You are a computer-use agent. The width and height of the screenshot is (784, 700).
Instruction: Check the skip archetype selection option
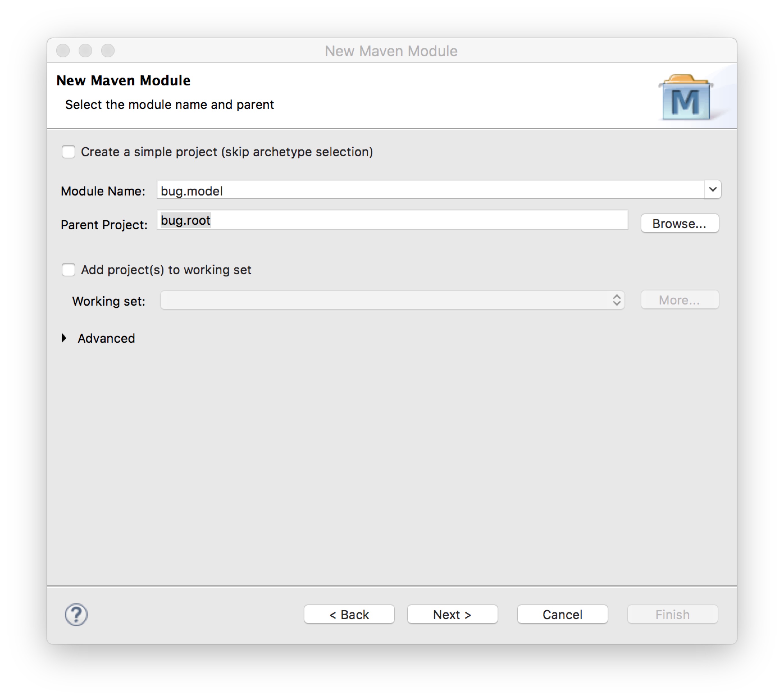[70, 151]
